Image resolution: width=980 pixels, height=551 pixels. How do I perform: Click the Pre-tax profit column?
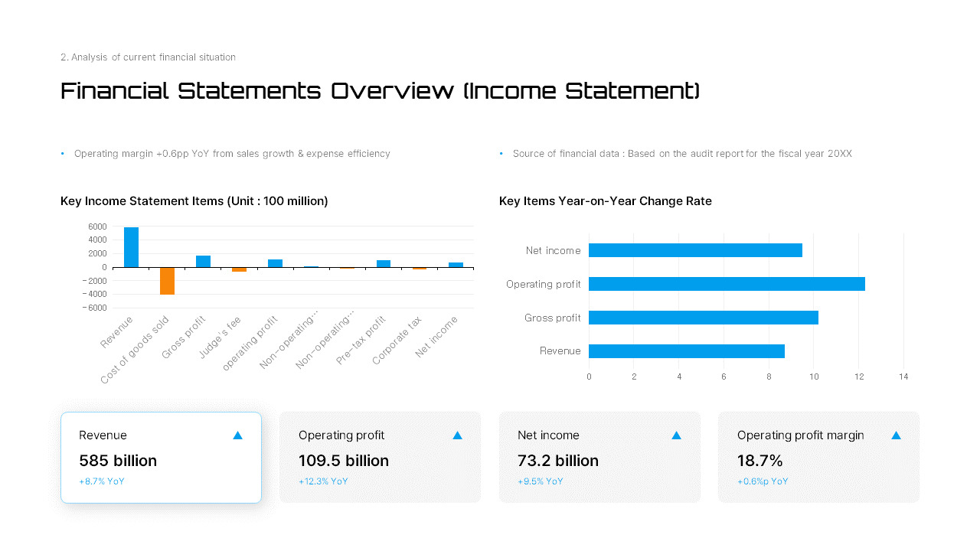pyautogui.click(x=384, y=263)
